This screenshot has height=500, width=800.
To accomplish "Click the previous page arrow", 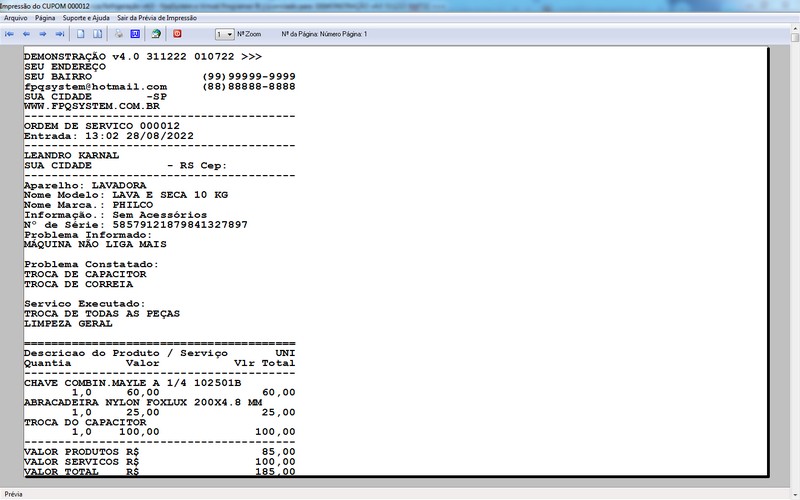I will pos(27,34).
